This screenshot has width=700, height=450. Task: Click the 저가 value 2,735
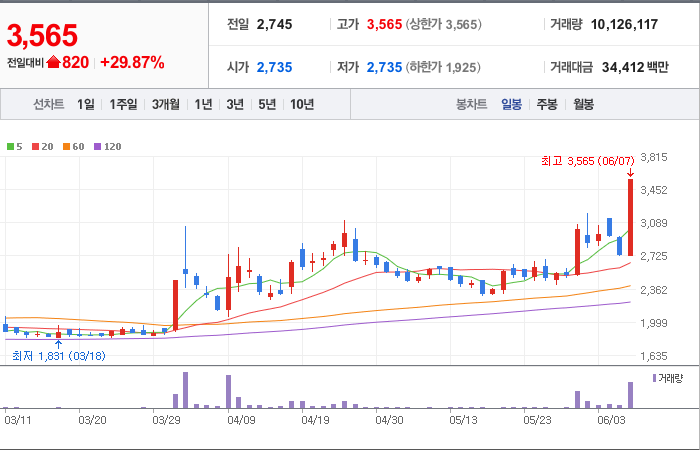coord(384,67)
